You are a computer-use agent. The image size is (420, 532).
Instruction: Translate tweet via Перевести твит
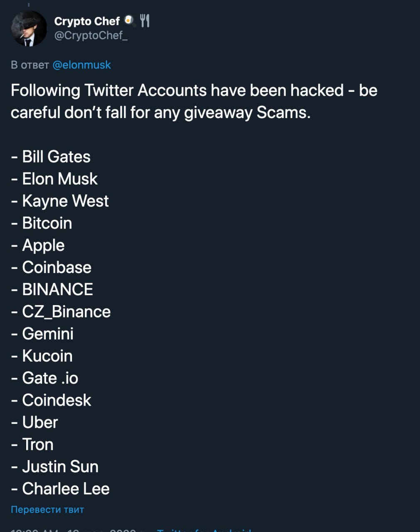point(47,510)
